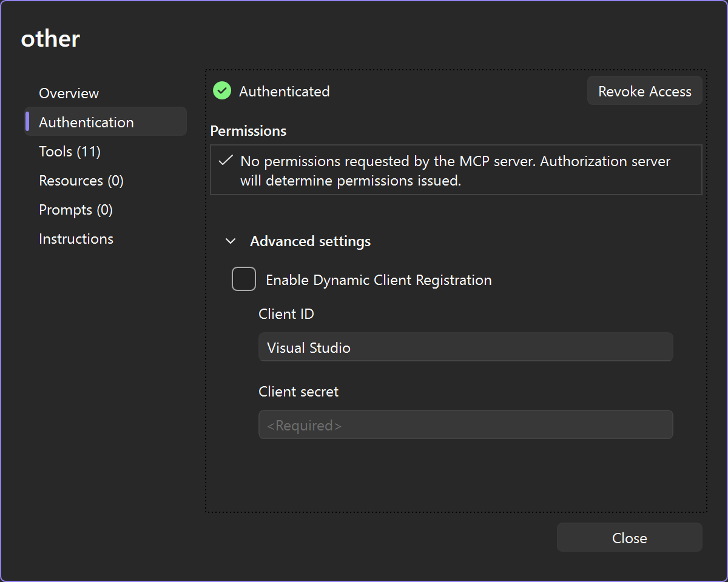The height and width of the screenshot is (582, 728).
Task: Enable Dynamic Client Registration
Action: [x=243, y=279]
